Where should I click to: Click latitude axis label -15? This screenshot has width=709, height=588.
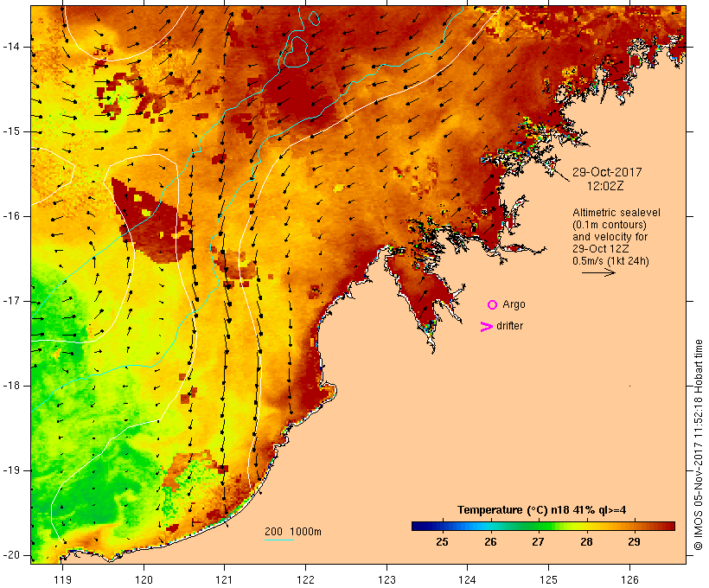pos(11,131)
